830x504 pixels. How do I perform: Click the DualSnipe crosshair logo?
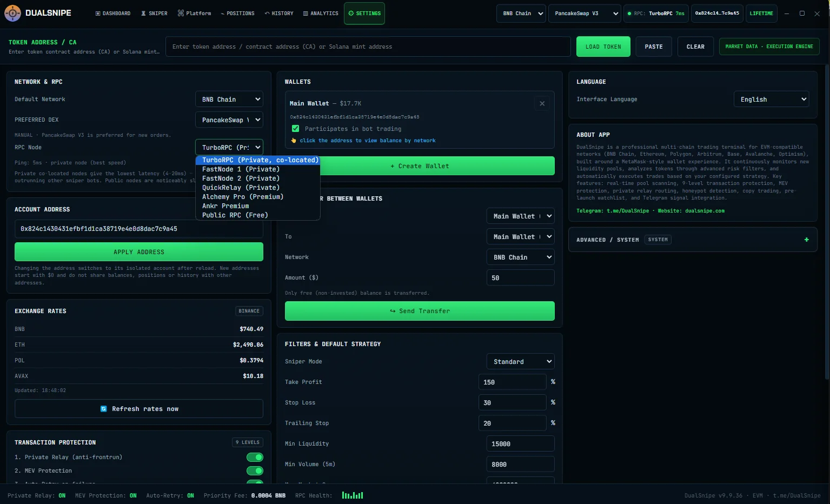click(x=12, y=13)
